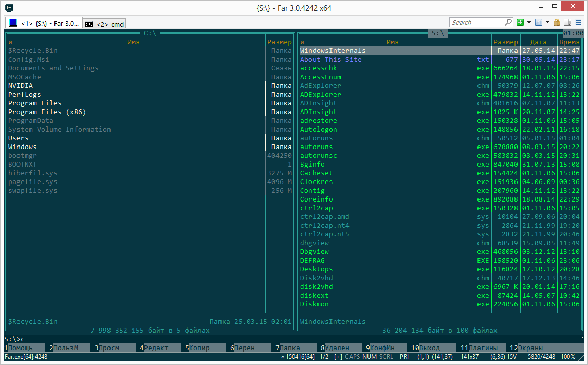Click the [+] indicator in status bar
588x365 pixels.
[338, 357]
